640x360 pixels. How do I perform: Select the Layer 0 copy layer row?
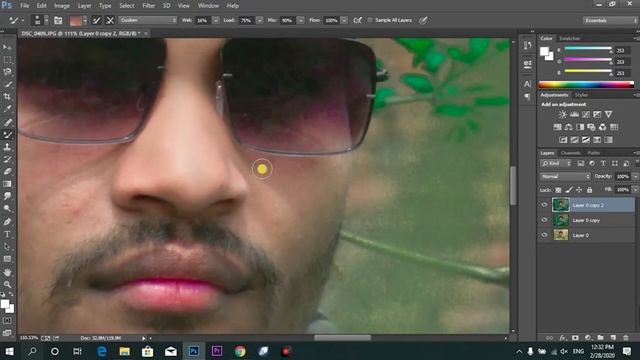coord(586,220)
